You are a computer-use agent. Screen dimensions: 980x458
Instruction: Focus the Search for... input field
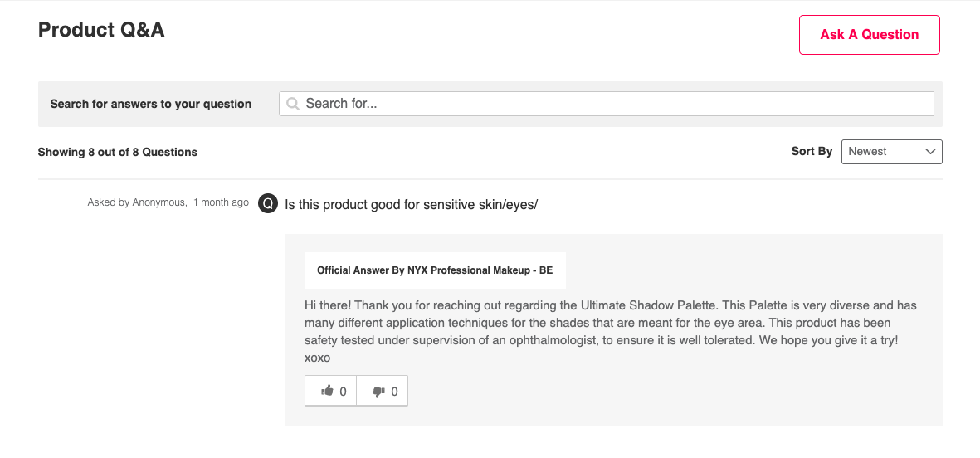[x=614, y=104]
